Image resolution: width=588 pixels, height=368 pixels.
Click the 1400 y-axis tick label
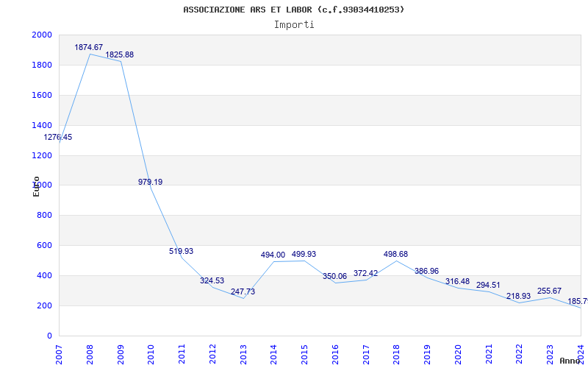pos(42,125)
